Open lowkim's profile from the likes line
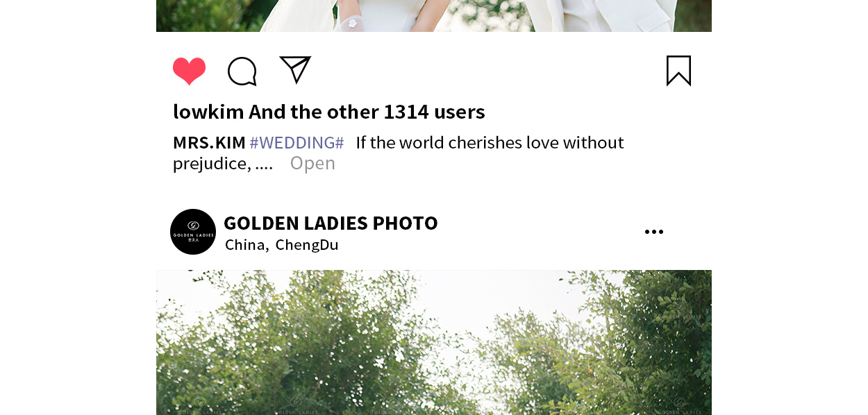This screenshot has width=868, height=415. [x=208, y=112]
